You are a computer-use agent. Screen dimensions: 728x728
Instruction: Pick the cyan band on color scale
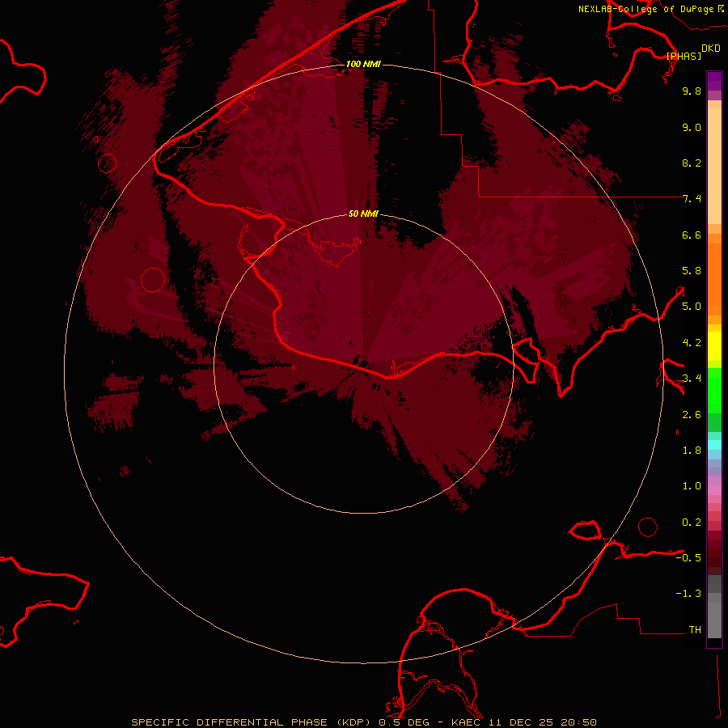point(714,445)
